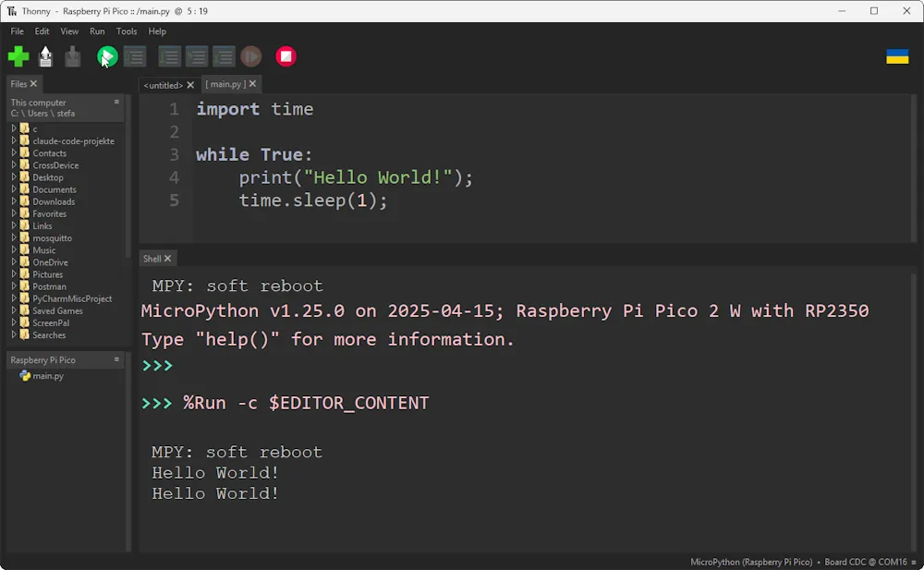The image size is (924, 570).
Task: Switch to the untitled editor tab
Action: (164, 85)
